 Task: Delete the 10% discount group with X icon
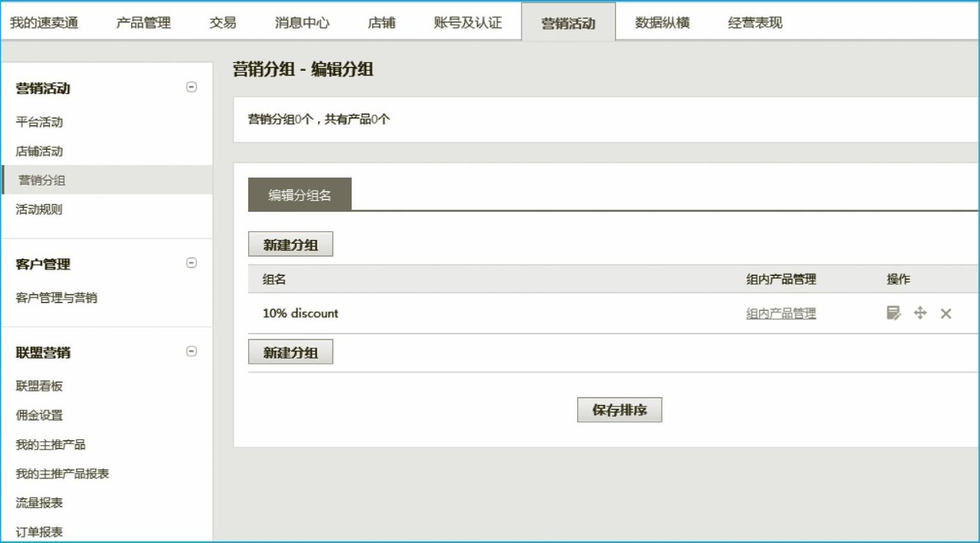[x=946, y=314]
